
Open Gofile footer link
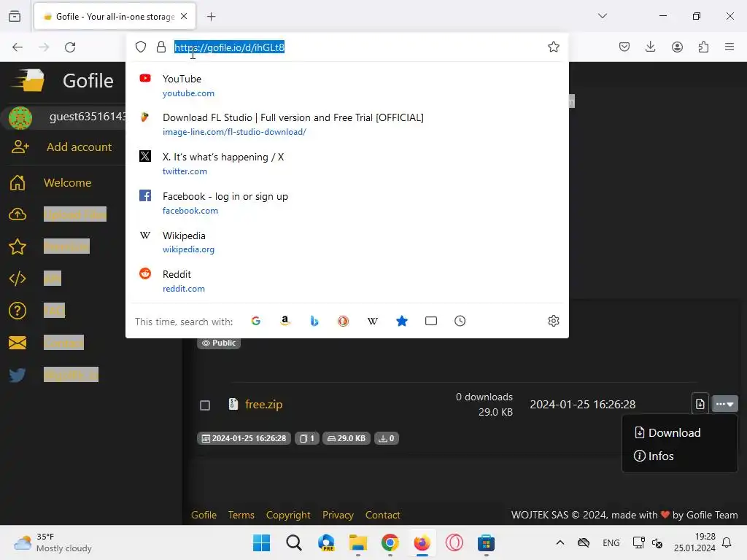click(x=204, y=515)
